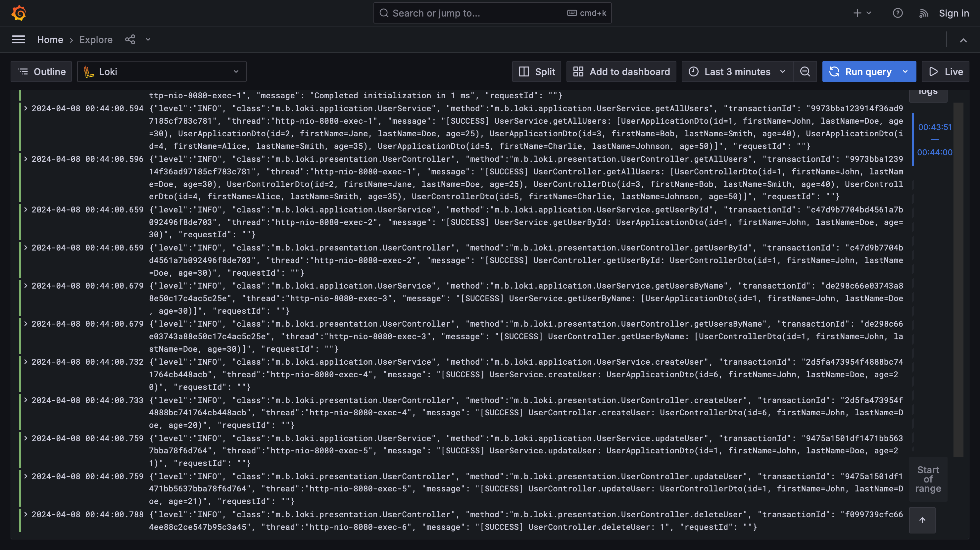
Task: Collapse the top toolbar with the chevron
Action: pyautogui.click(x=963, y=40)
